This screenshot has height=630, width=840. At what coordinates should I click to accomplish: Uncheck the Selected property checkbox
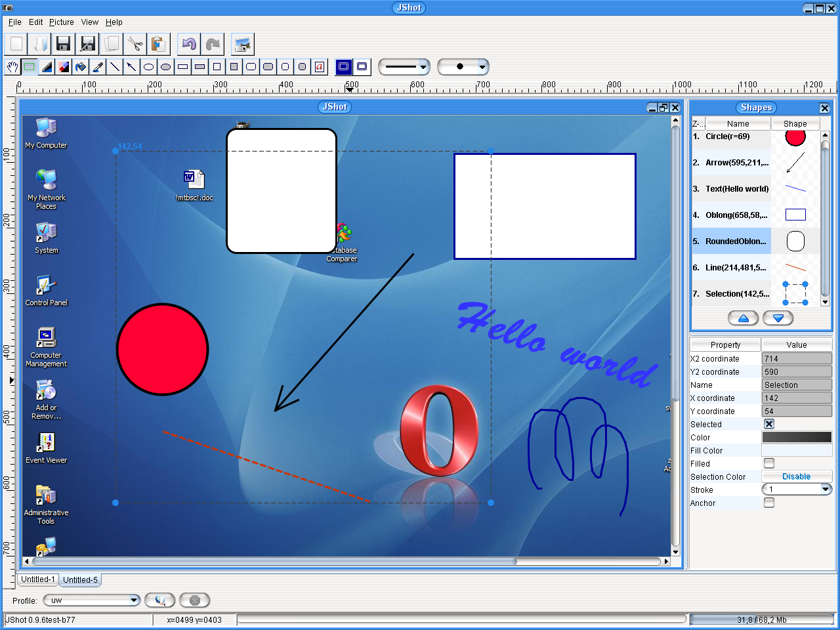point(769,425)
